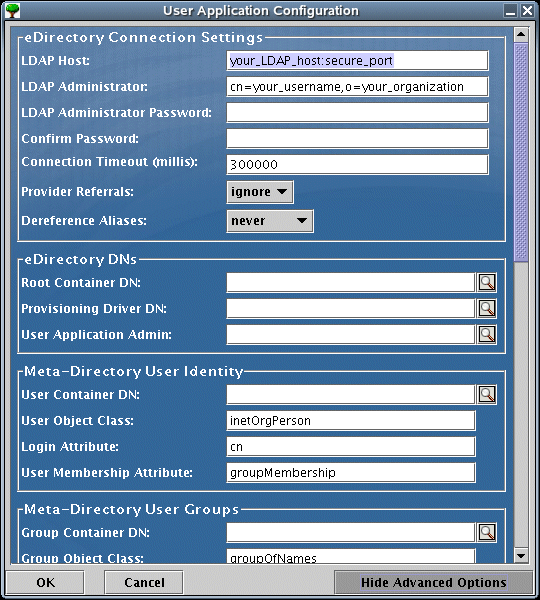Click the scrollbar up arrow

coord(521,35)
